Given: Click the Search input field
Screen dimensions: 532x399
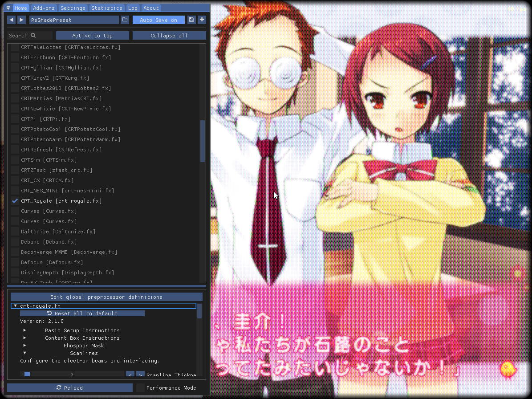Looking at the screenshot, I should (30, 35).
